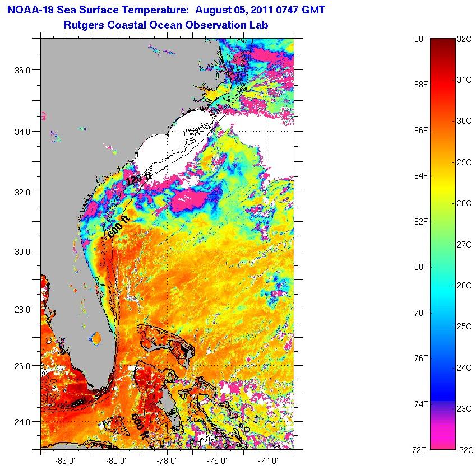Click the 22C colorbar label
476x466 pixels.
[466, 450]
